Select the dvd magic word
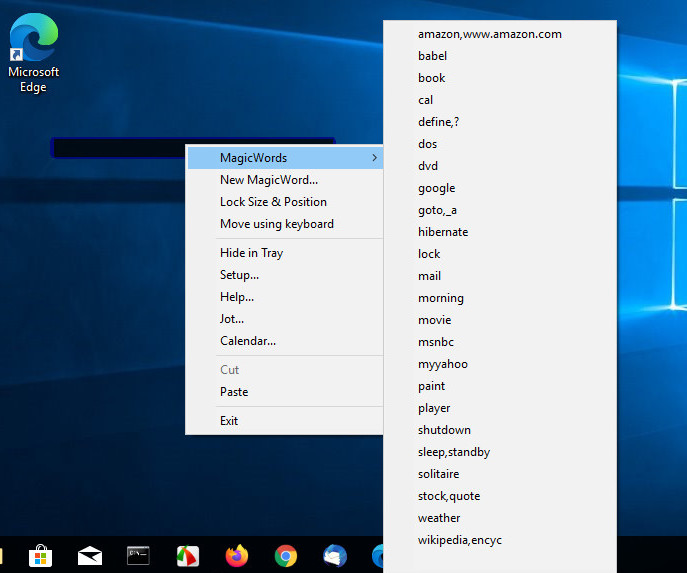 tap(500, 166)
